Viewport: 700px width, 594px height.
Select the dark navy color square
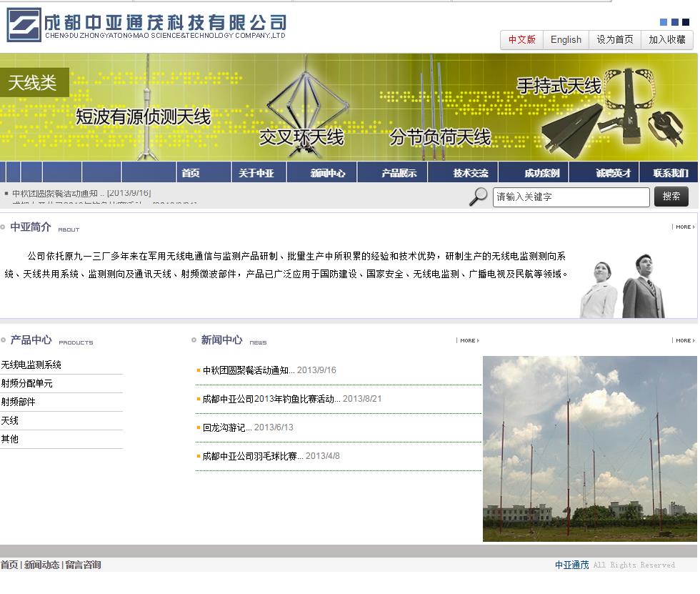pyautogui.click(x=686, y=22)
